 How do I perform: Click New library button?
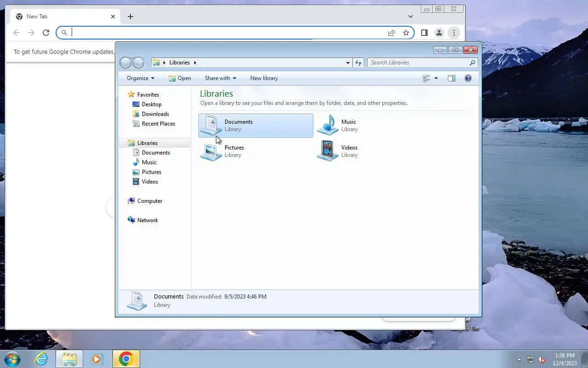[x=264, y=78]
